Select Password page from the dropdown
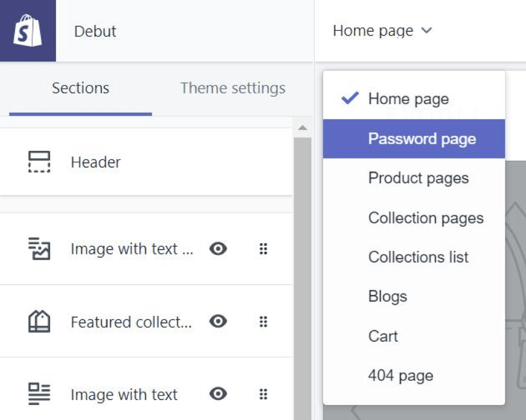The height and width of the screenshot is (420, 526). pos(422,139)
